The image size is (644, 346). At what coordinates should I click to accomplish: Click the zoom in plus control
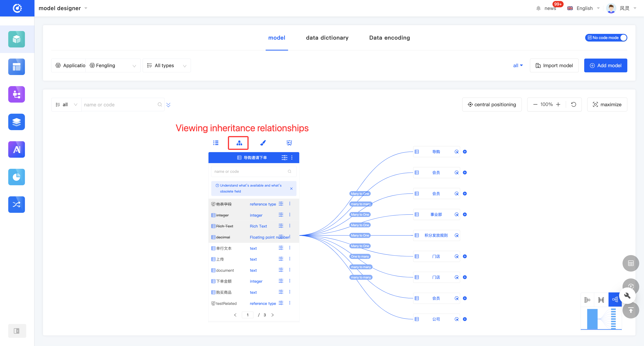[558, 104]
